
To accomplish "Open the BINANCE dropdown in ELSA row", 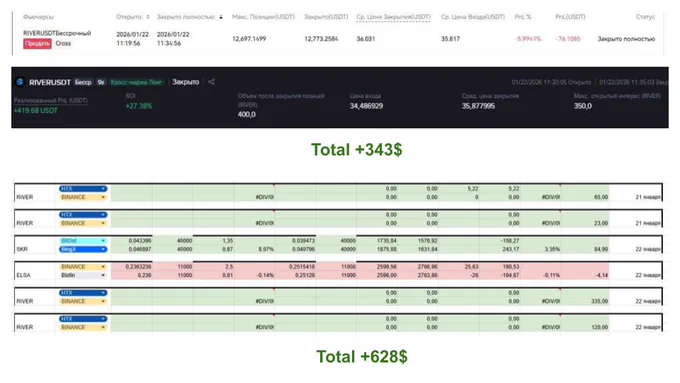I will click(83, 267).
